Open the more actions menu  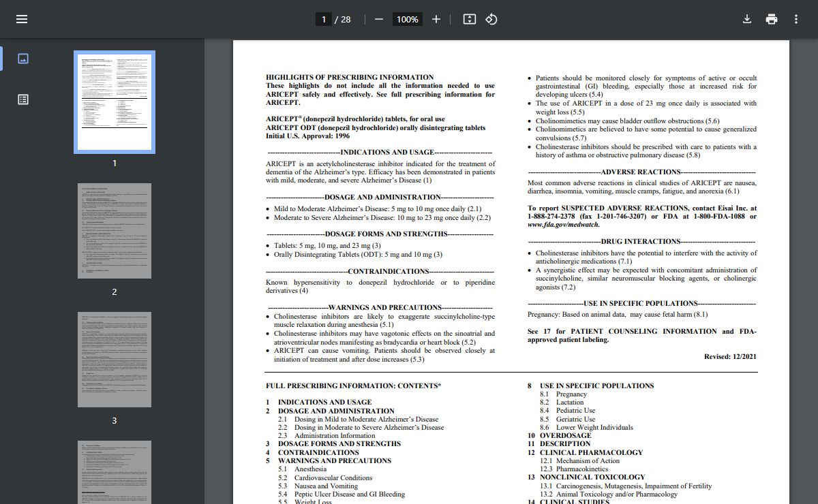(796, 19)
